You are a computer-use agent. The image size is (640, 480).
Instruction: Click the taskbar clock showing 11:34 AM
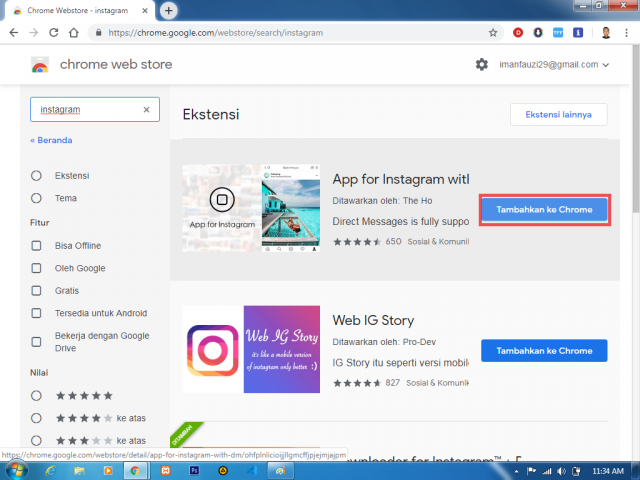point(608,471)
